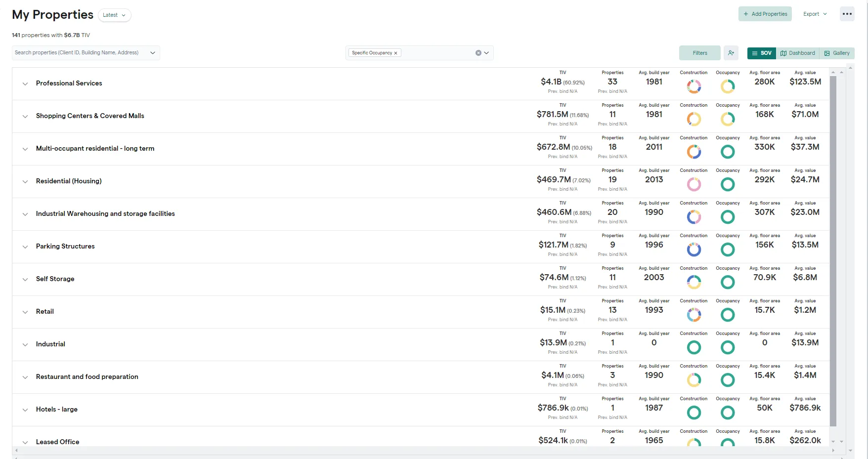
Task: Expand the Hotels - large group
Action: click(x=25, y=410)
